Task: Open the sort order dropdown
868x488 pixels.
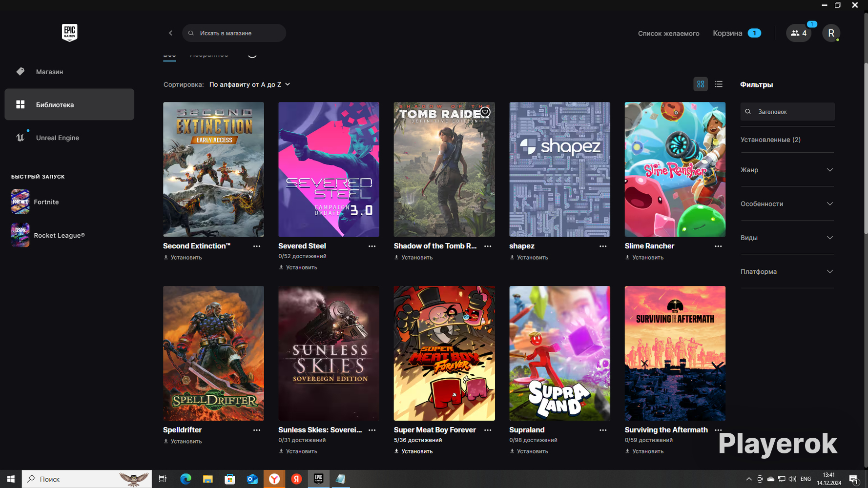Action: pyautogui.click(x=250, y=84)
